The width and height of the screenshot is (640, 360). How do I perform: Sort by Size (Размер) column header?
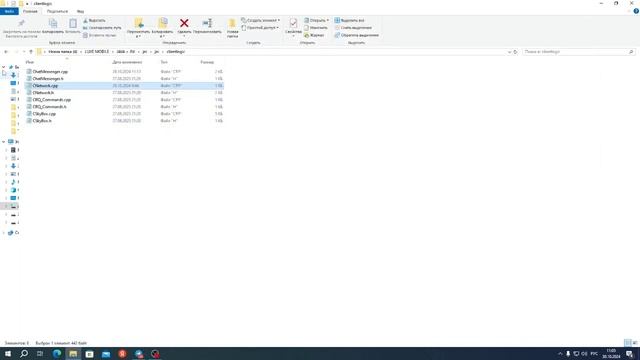(207, 62)
